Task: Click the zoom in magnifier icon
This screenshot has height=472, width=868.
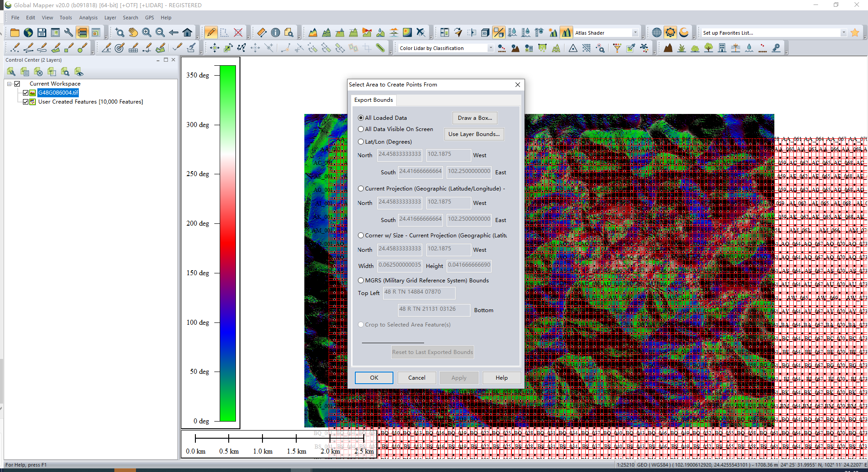Action: 147,32
